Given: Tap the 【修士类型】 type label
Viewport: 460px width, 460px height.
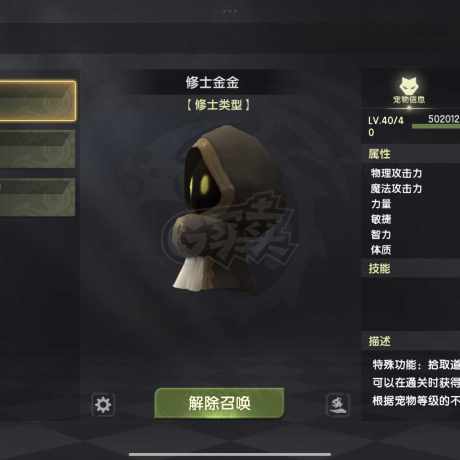Looking at the screenshot, I should pyautogui.click(x=218, y=105).
